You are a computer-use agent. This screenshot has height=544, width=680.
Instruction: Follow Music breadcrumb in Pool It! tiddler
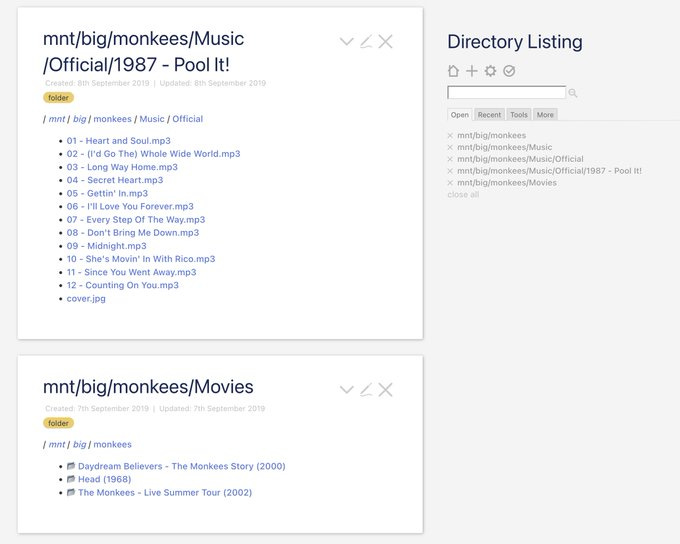pos(152,119)
